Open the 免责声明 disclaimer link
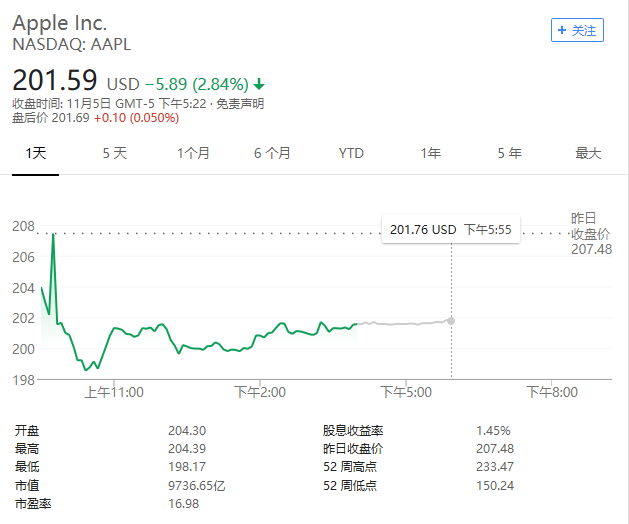The width and height of the screenshot is (629, 524). coord(242,103)
